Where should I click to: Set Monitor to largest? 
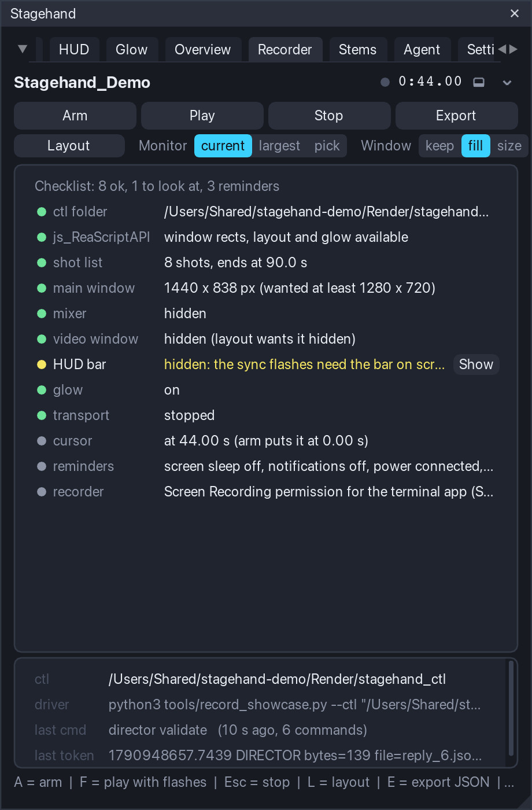click(x=280, y=146)
